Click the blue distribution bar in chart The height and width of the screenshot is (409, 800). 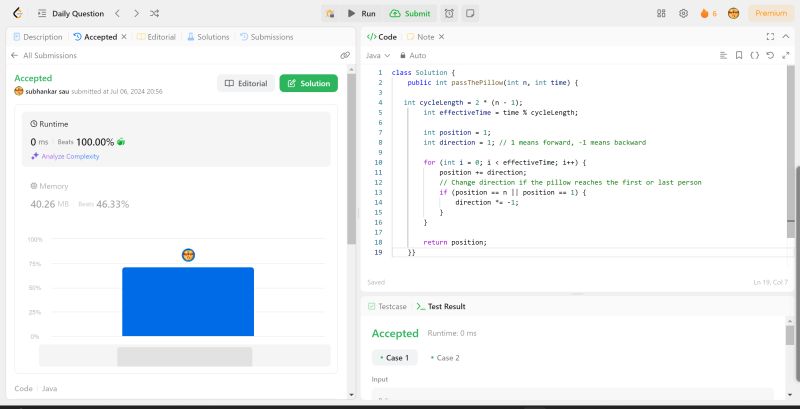pos(188,301)
